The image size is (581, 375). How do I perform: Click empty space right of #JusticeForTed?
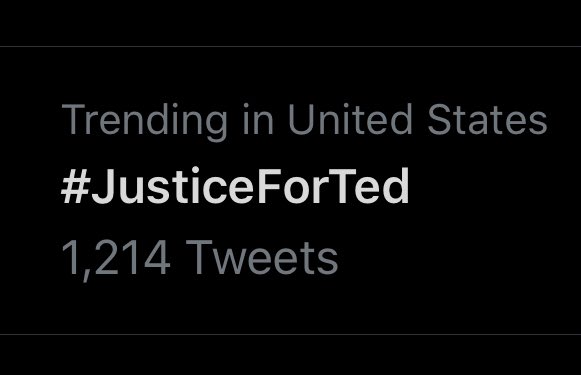point(495,186)
